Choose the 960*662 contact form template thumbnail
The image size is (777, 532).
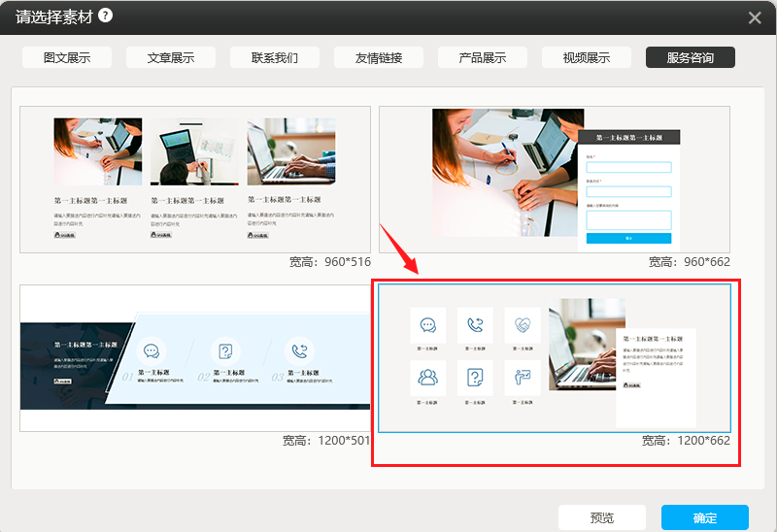point(554,180)
